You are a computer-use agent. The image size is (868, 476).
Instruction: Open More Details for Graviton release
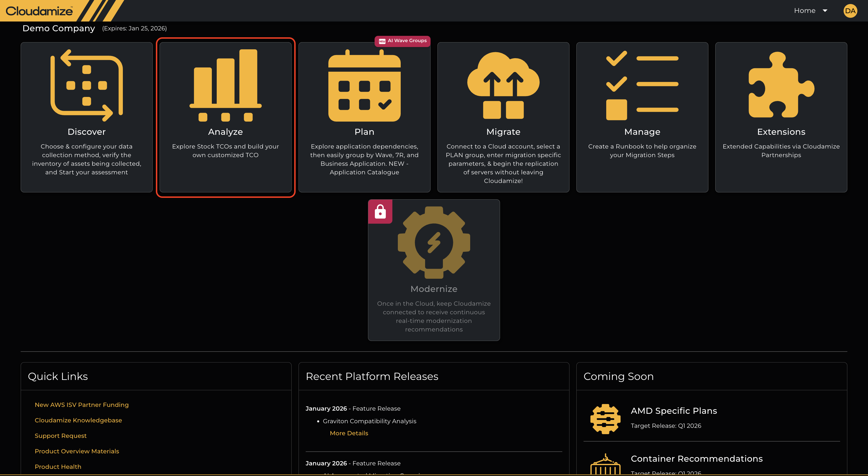point(349,433)
